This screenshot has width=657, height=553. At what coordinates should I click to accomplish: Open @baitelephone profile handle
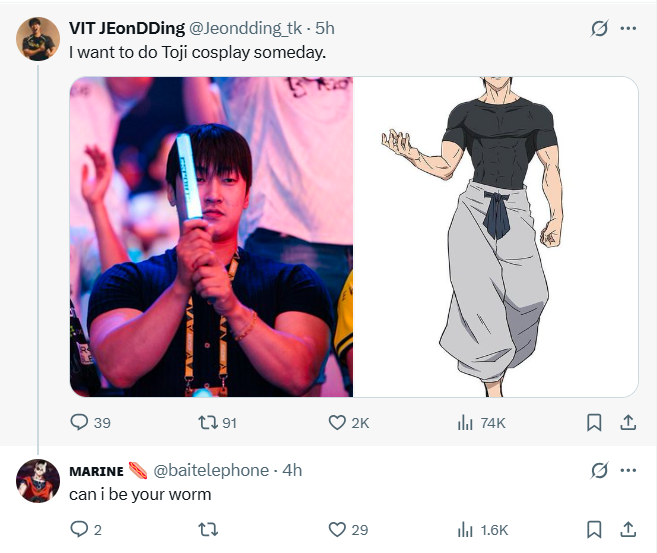click(211, 470)
